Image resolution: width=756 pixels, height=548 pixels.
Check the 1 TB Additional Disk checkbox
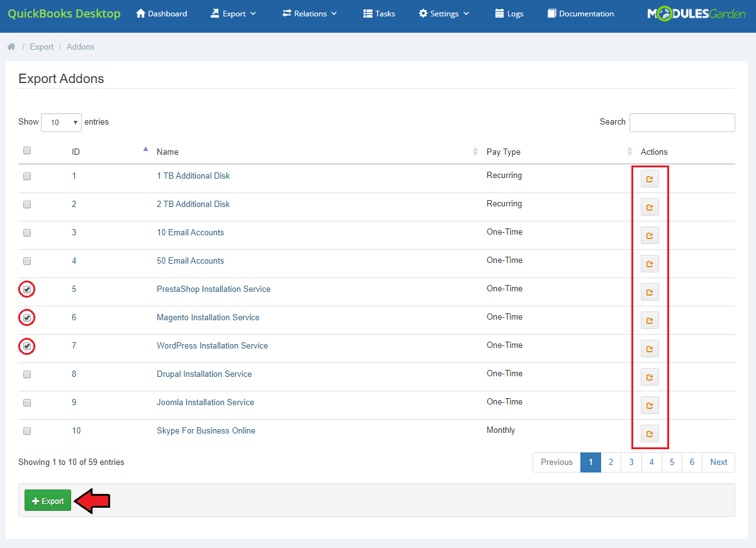click(27, 176)
